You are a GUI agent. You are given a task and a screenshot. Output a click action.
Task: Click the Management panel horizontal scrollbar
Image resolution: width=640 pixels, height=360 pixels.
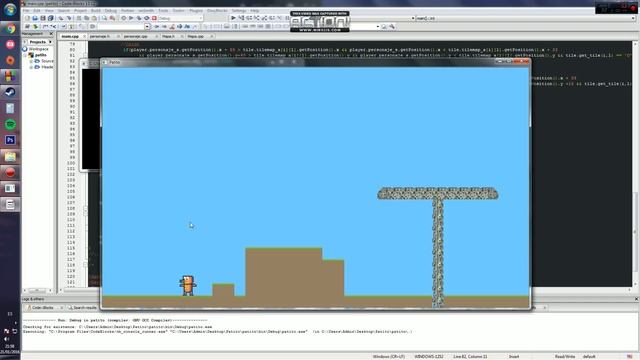point(37,290)
